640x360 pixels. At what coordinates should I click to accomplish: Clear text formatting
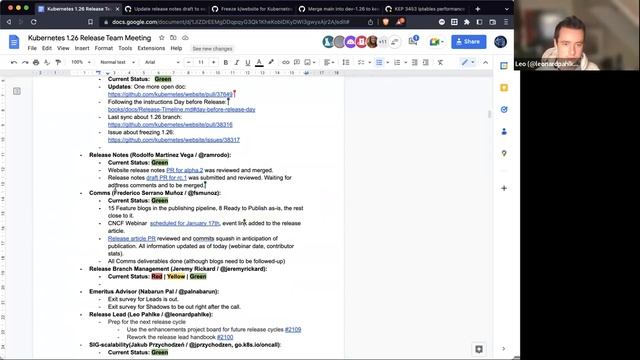click(440, 62)
